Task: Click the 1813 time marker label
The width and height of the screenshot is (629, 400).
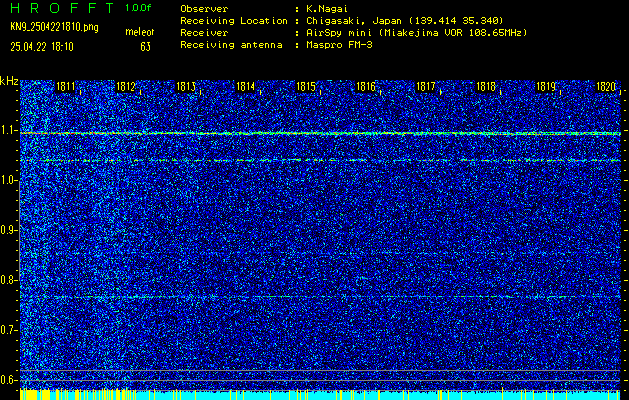Action: (x=186, y=86)
